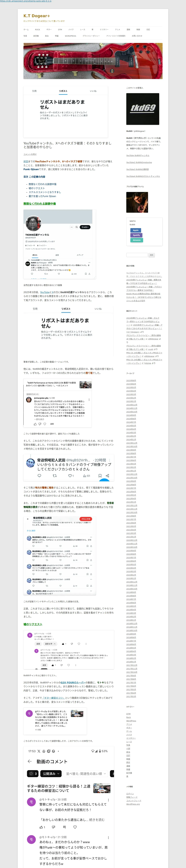Viewport: 186px width, 868px height.
Task: Click the latest album photo of guitarist
Action: (x=137, y=202)
